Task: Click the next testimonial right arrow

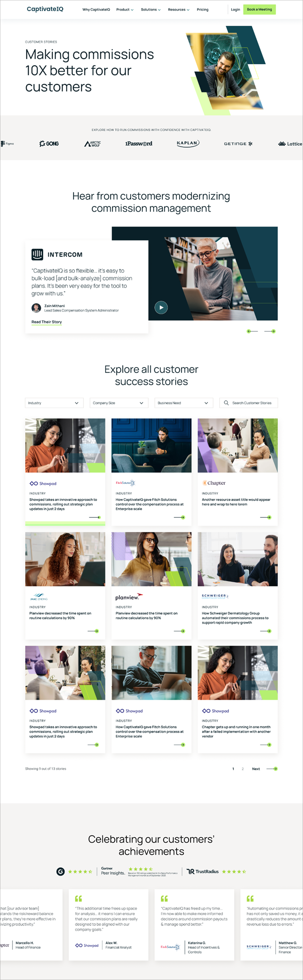Action: tap(270, 331)
